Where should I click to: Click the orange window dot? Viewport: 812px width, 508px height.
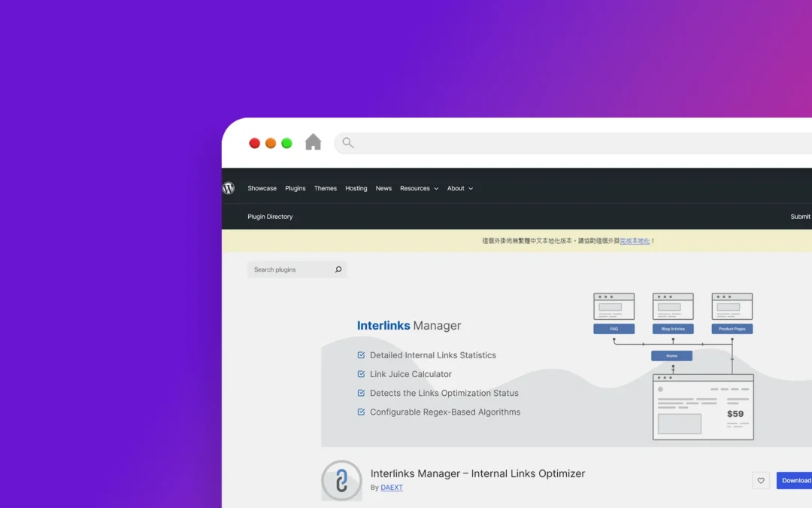[x=271, y=143]
